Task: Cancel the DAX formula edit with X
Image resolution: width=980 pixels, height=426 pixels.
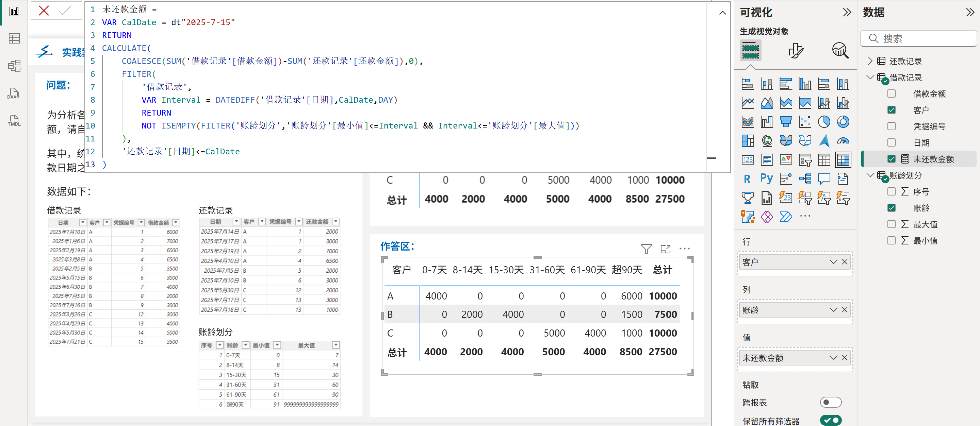Action: coord(44,11)
